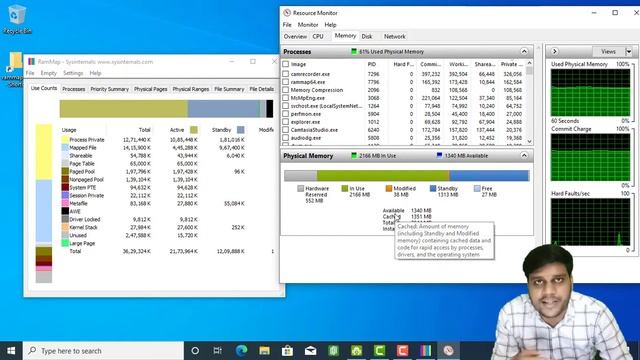The image size is (640, 360).
Task: Open Task View from the taskbar
Action: pos(218,351)
